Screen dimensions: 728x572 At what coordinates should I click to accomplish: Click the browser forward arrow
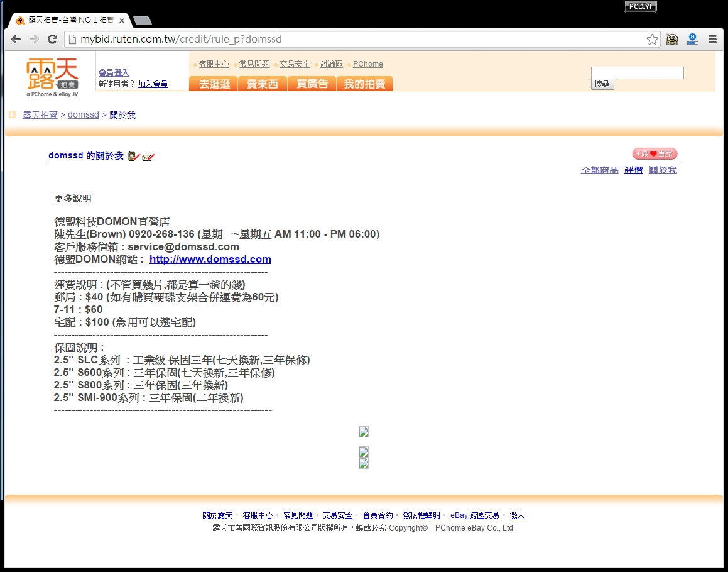tap(34, 40)
